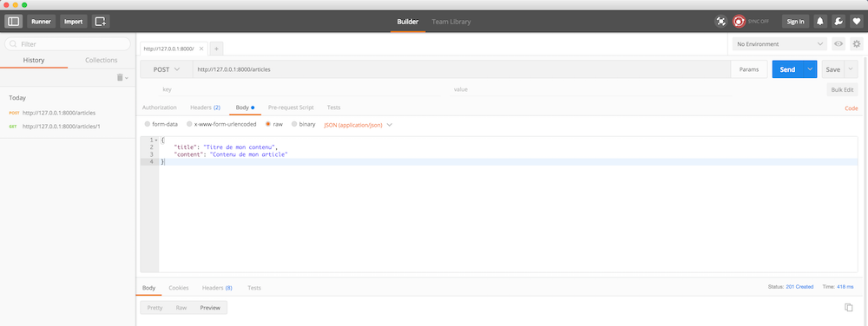Expand the Send button arrow
The height and width of the screenshot is (326, 868).
811,69
